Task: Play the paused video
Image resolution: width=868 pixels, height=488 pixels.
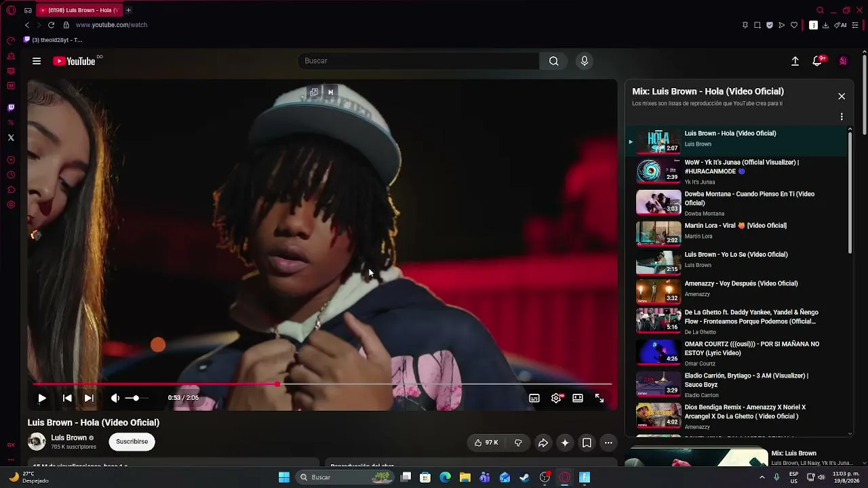Action: (x=42, y=399)
